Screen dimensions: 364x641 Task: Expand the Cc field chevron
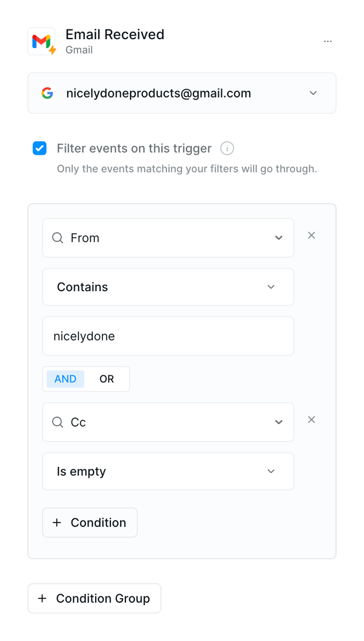coord(278,422)
